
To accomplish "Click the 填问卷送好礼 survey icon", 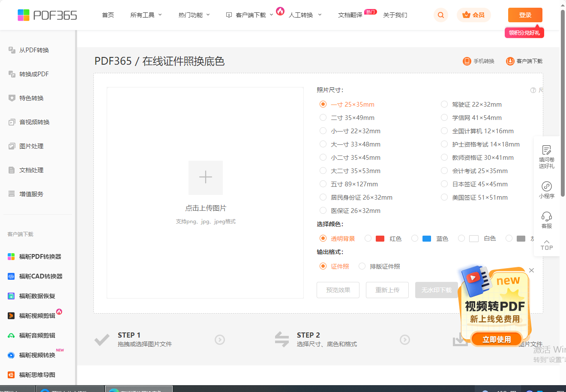I will (547, 150).
